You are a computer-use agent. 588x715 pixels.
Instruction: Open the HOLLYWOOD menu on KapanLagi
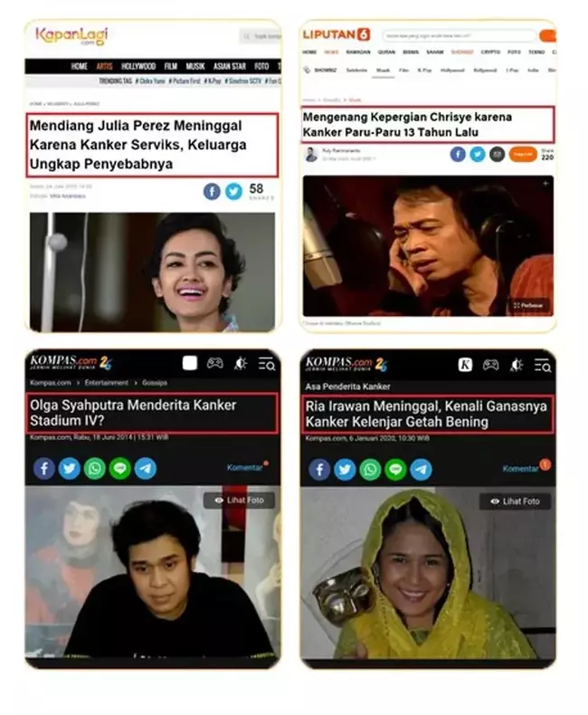pos(138,66)
